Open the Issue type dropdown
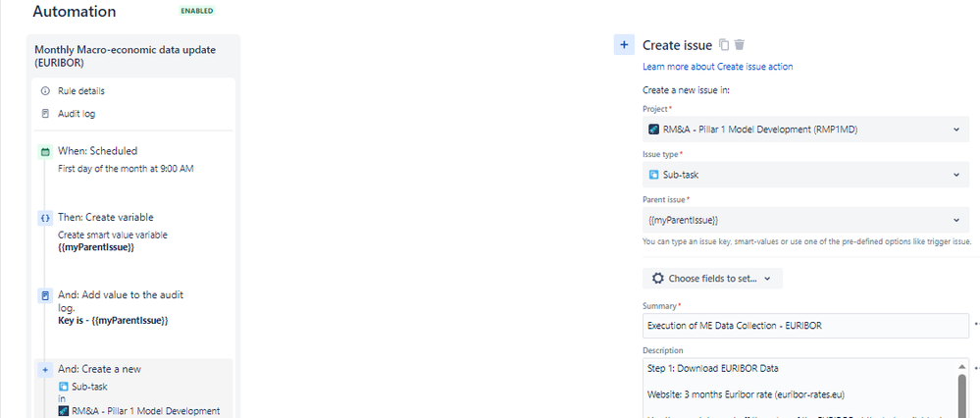 805,175
